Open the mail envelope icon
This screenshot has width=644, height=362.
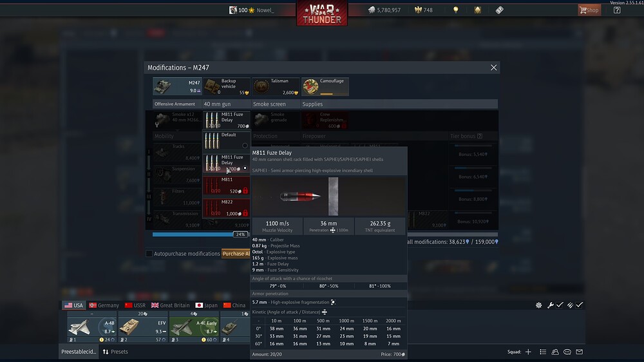tap(579, 352)
